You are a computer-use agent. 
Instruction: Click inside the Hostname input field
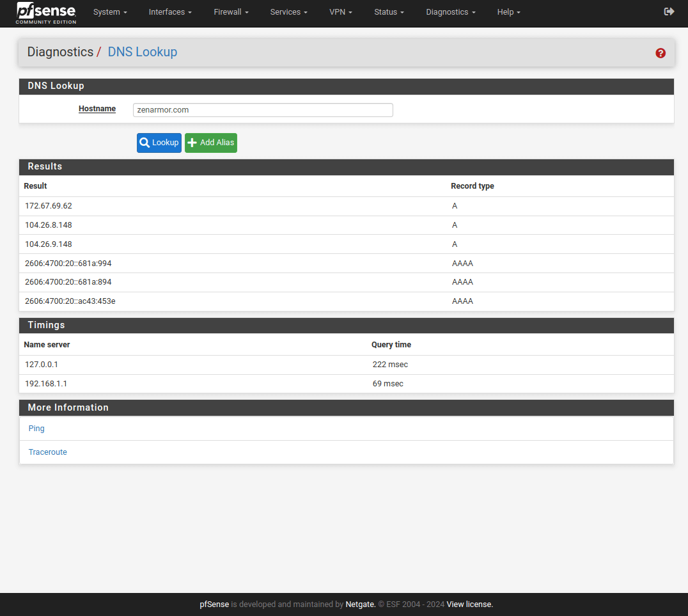263,110
